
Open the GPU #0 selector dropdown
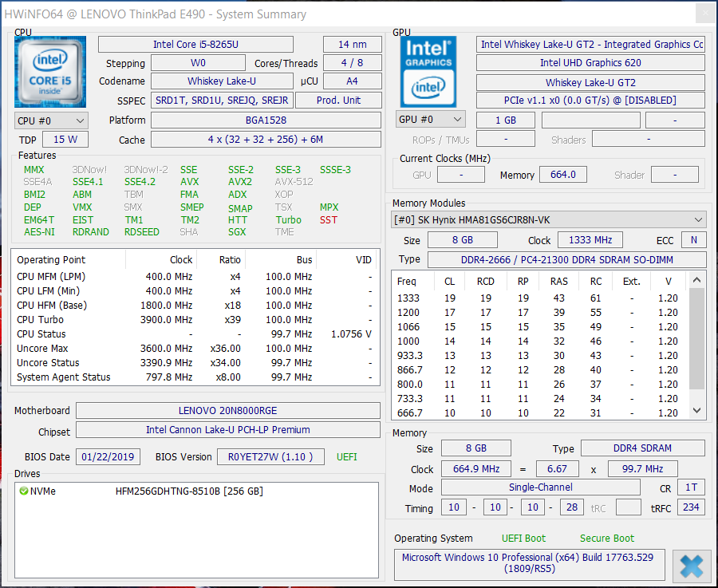point(431,119)
